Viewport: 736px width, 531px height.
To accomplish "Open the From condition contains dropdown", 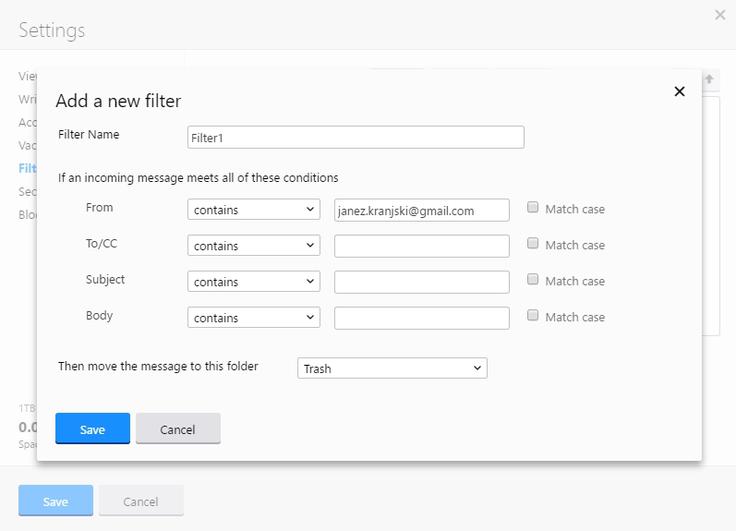I will pyautogui.click(x=253, y=209).
